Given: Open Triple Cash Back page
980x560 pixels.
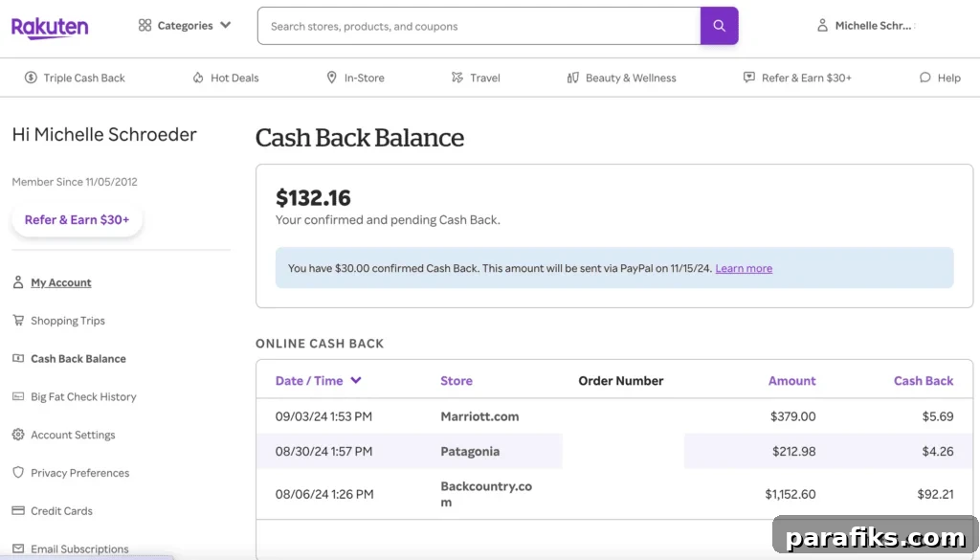Looking at the screenshot, I should (84, 78).
